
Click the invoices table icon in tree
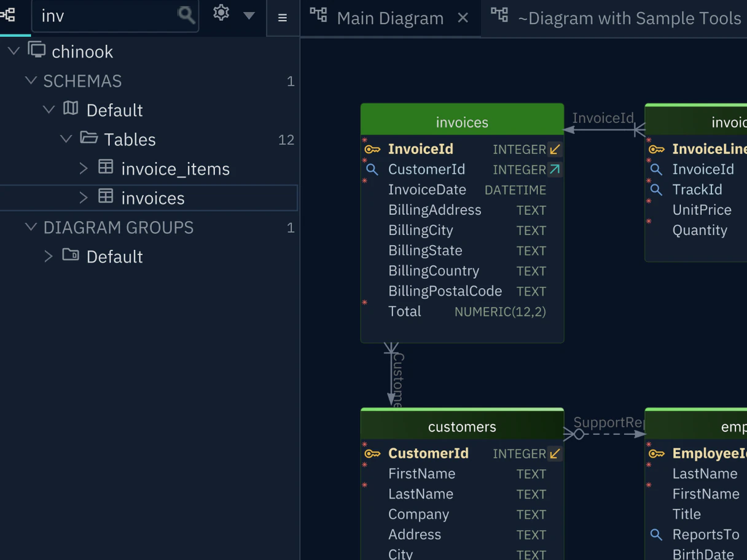(x=106, y=196)
